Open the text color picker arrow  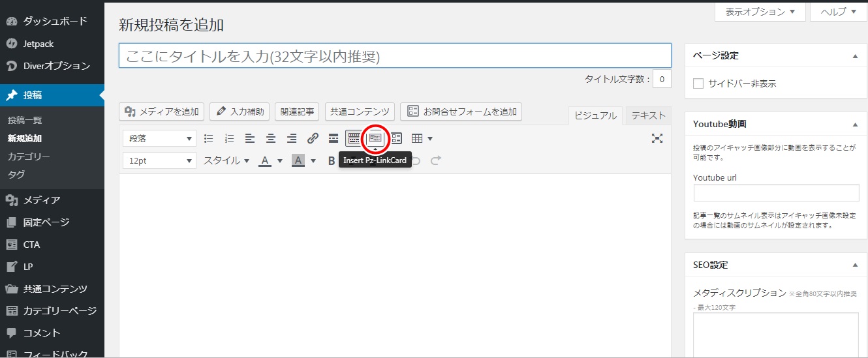[280, 160]
